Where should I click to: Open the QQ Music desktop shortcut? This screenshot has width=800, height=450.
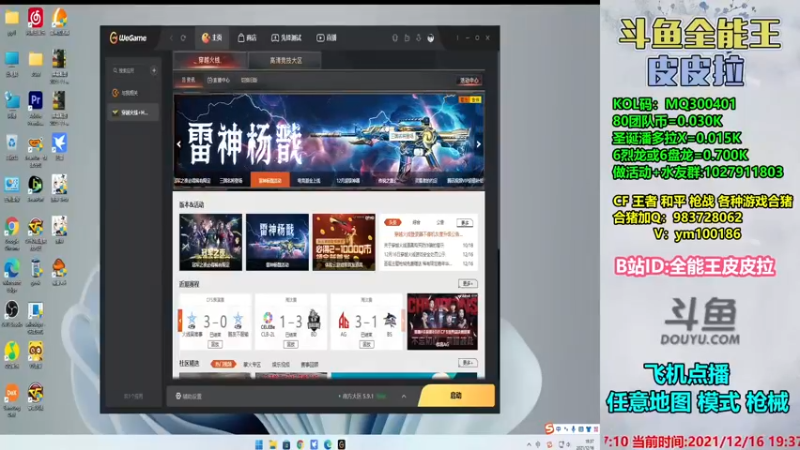click(12, 355)
